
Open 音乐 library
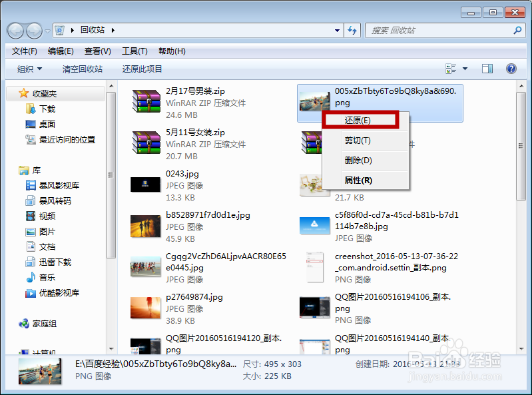click(x=40, y=278)
